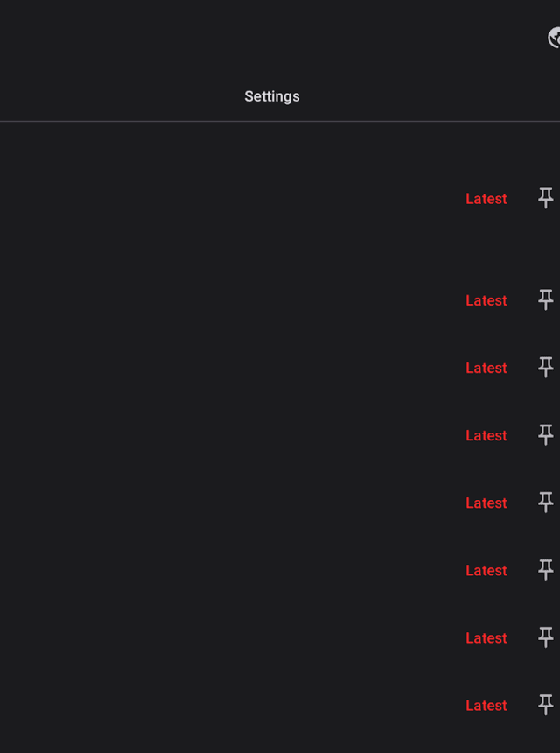Image resolution: width=560 pixels, height=753 pixels.
Task: Choose the fourth Latest label
Action: [486, 435]
